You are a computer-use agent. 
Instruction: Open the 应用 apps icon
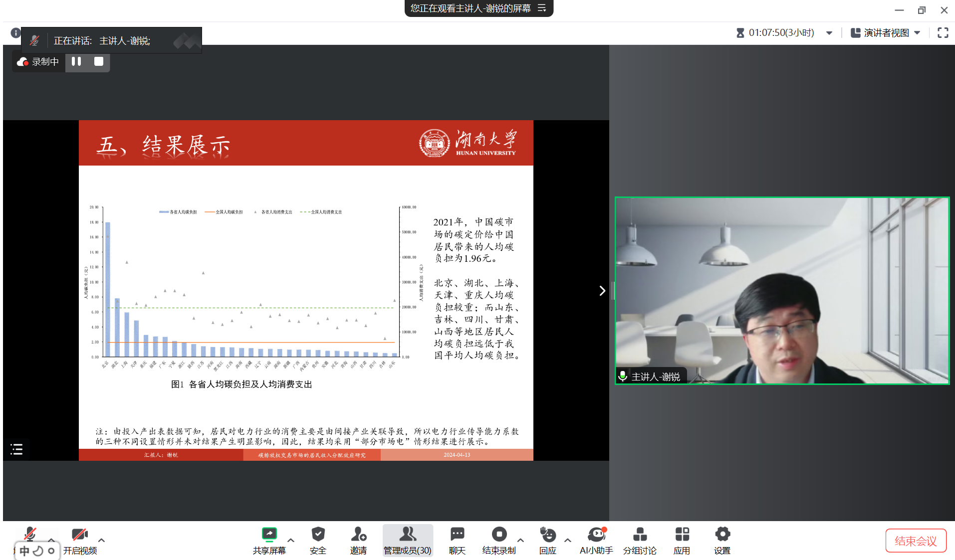[x=682, y=535]
